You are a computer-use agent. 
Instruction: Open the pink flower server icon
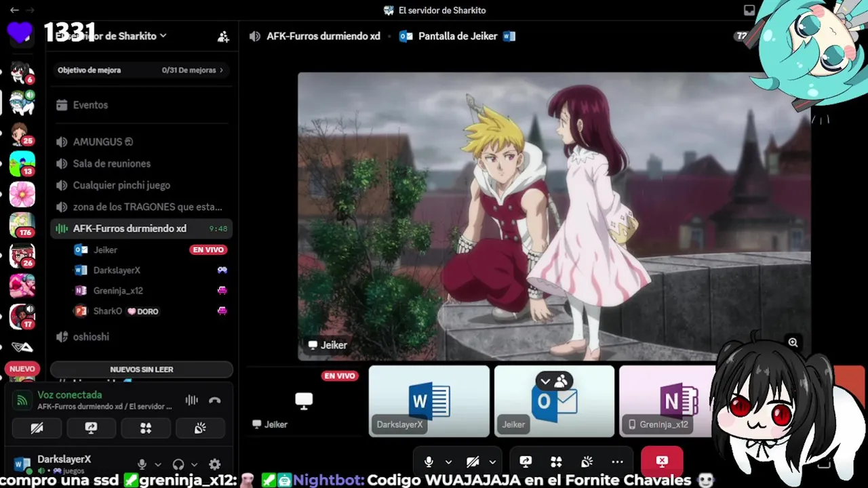[x=22, y=195]
